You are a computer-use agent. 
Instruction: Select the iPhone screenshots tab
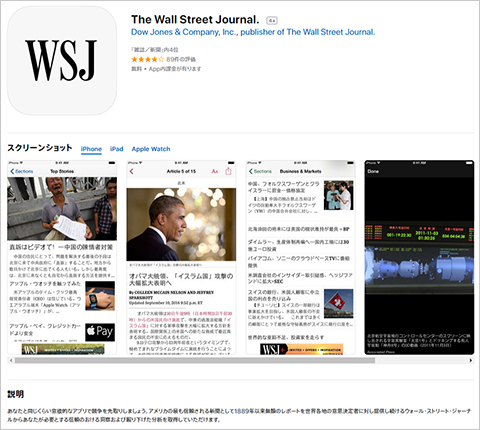coord(91,149)
